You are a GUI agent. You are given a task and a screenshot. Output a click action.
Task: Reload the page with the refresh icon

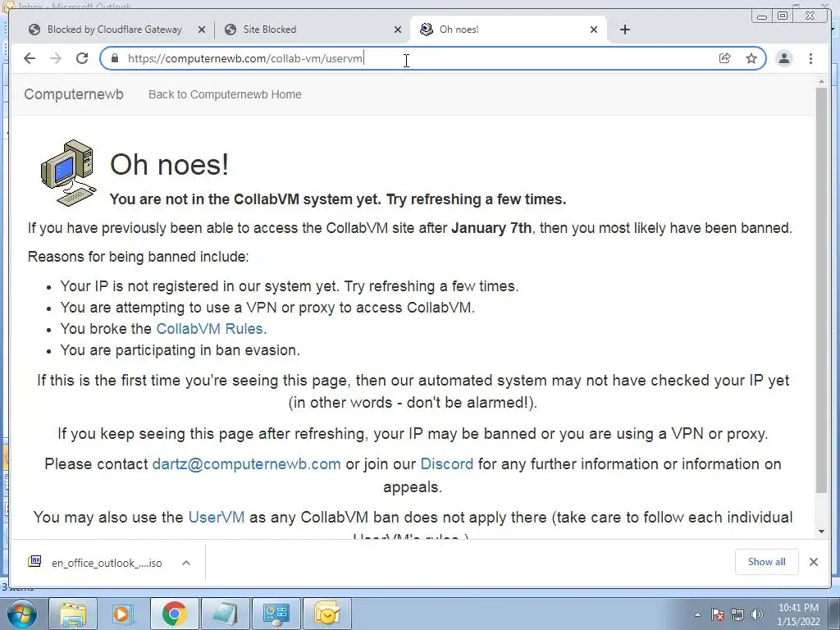[82, 58]
